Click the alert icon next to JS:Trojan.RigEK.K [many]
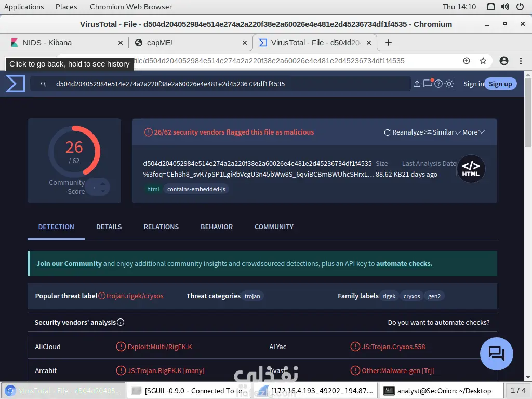 [121, 370]
